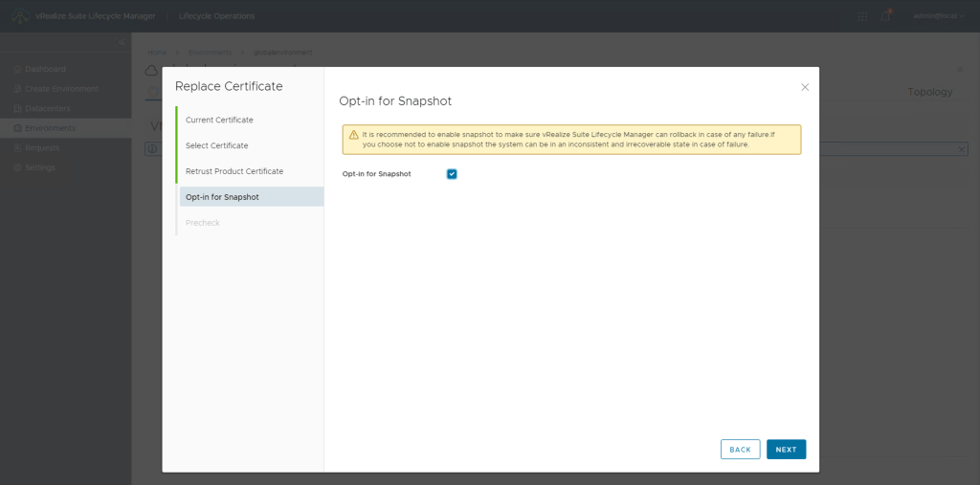Click the Requests sidebar icon
The image size is (980, 485).
tap(16, 148)
